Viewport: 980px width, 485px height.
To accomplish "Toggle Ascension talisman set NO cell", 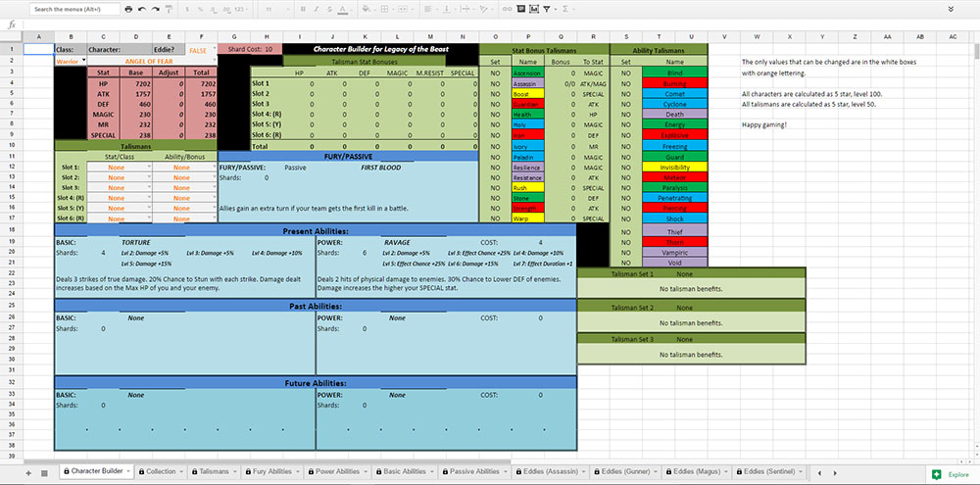I will pyautogui.click(x=495, y=73).
